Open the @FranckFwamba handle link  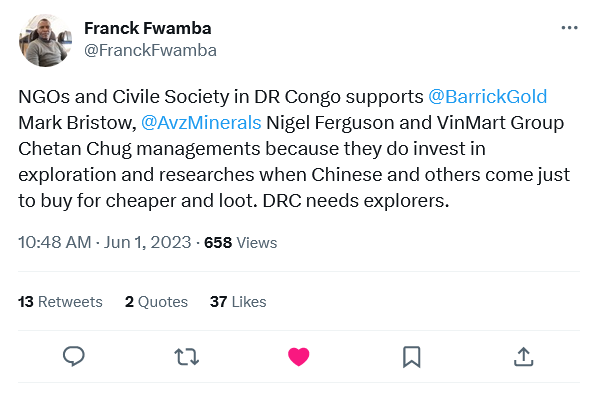150,50
